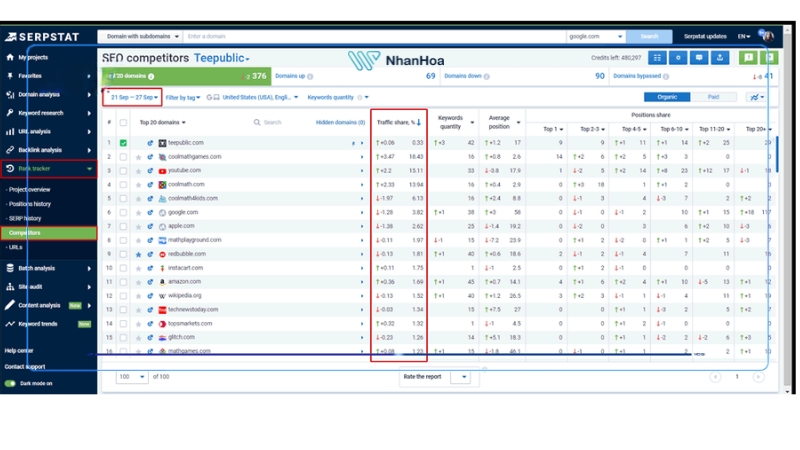Switch to the Paid tab
Viewport: 800px width, 450px height.
tap(713, 97)
